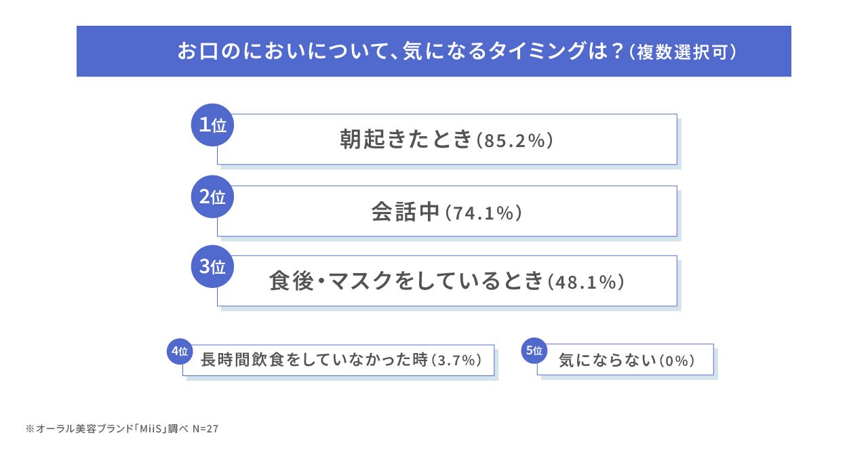Click the (複数選択可) note in the title
Viewport: 868px width, 454px height.
[682, 52]
